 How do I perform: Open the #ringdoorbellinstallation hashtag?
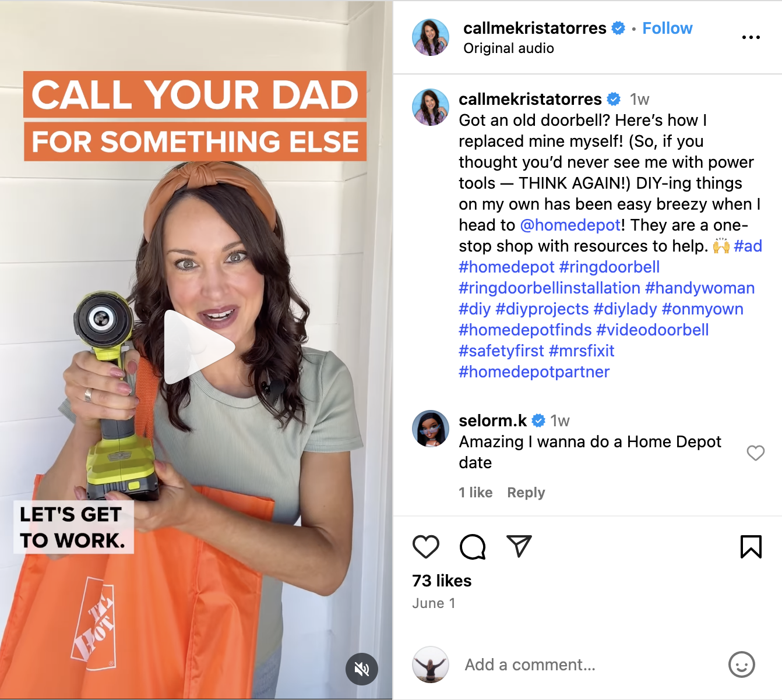pyautogui.click(x=549, y=288)
